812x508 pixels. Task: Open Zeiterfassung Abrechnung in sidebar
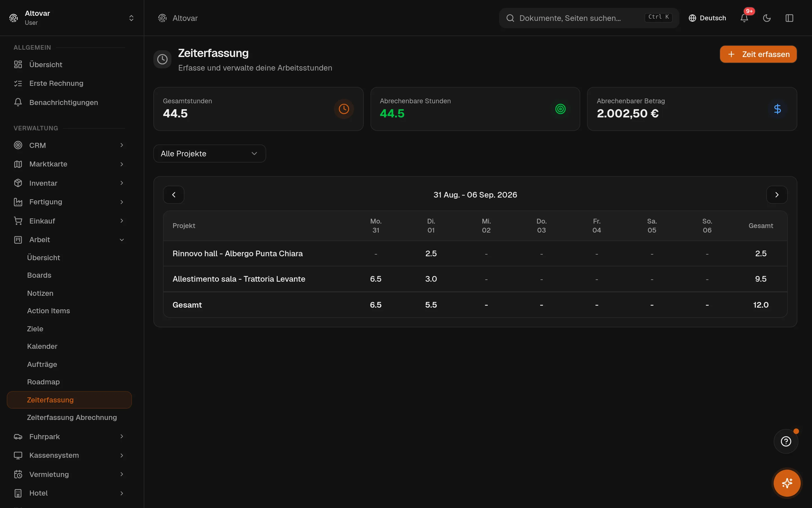tap(72, 417)
